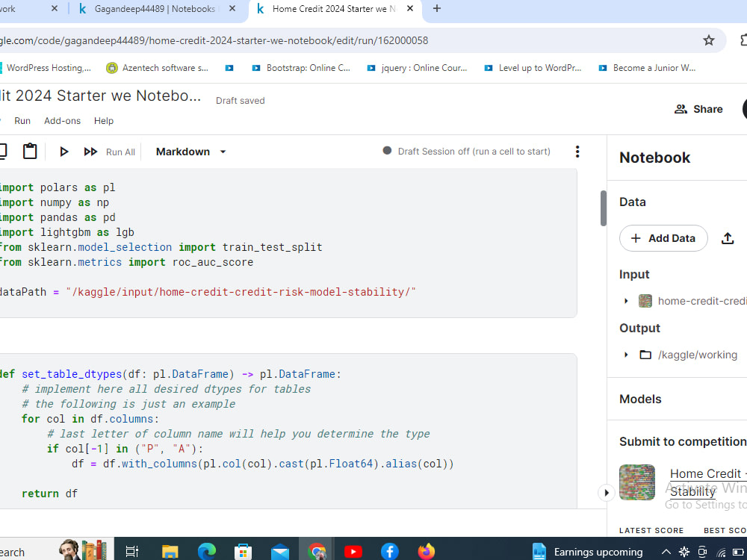Click the Run All label
Viewport: 747px width, 560px height.
point(120,152)
